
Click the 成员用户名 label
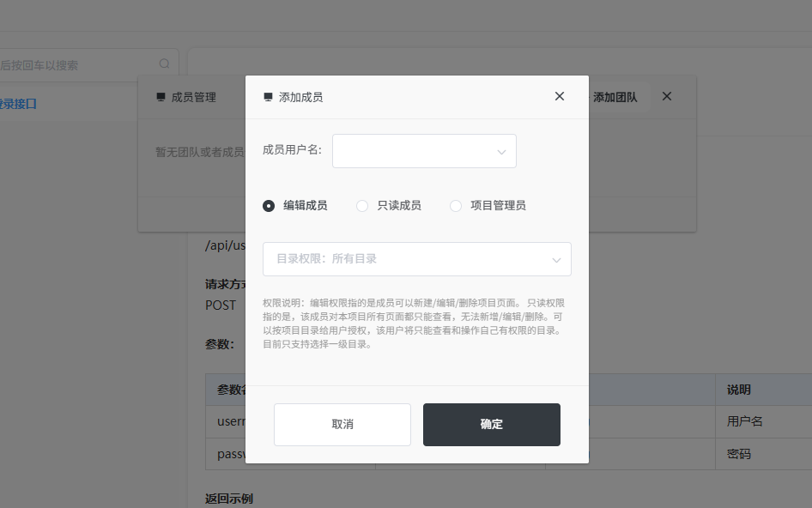point(292,150)
